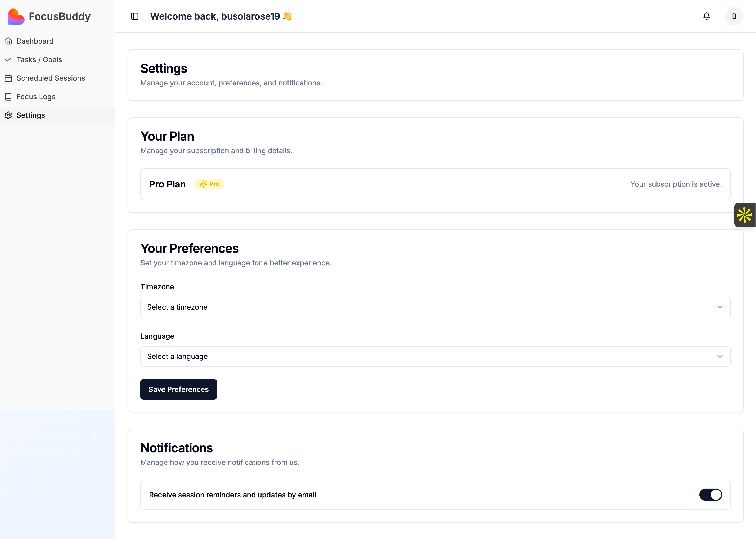Image resolution: width=756 pixels, height=539 pixels.
Task: Click the Scheduled Sessions calendar icon
Action: 8,78
